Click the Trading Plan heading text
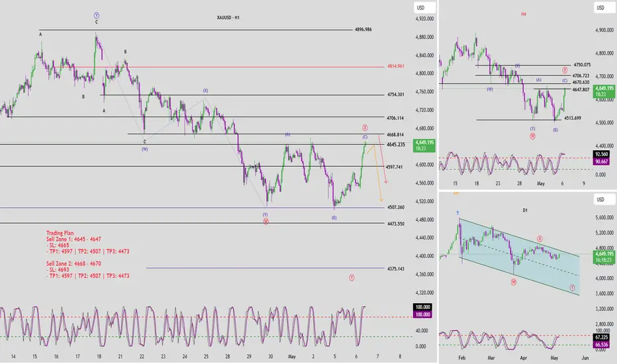The image size is (617, 364). tap(60, 233)
